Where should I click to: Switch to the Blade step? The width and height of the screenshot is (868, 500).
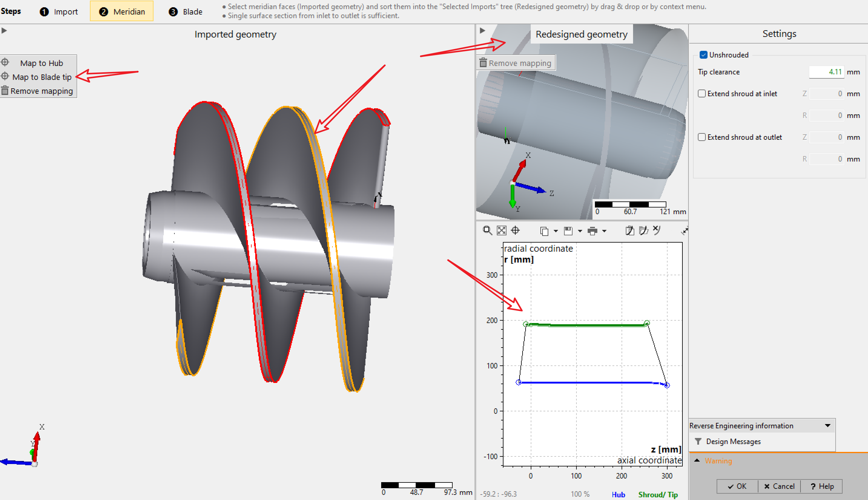[186, 12]
